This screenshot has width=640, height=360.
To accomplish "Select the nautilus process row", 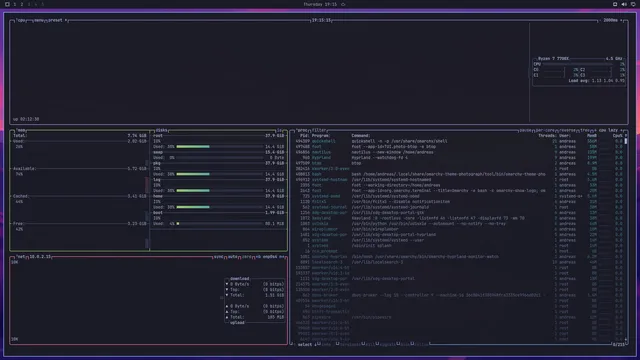I will click(459, 152).
